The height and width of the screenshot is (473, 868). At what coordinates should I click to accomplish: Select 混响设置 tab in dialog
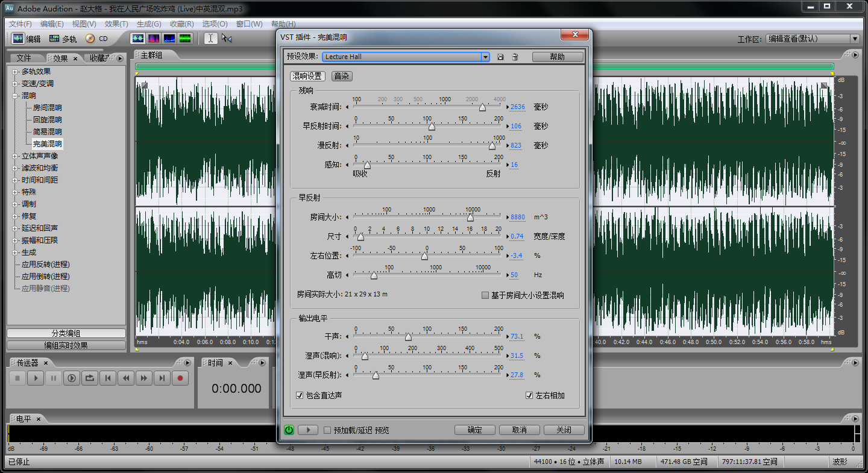click(x=307, y=76)
